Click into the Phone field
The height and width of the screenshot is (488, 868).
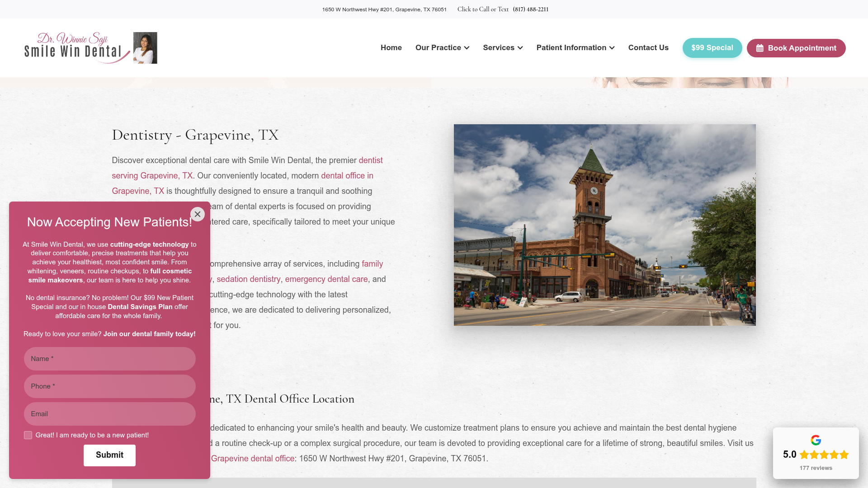tap(109, 386)
